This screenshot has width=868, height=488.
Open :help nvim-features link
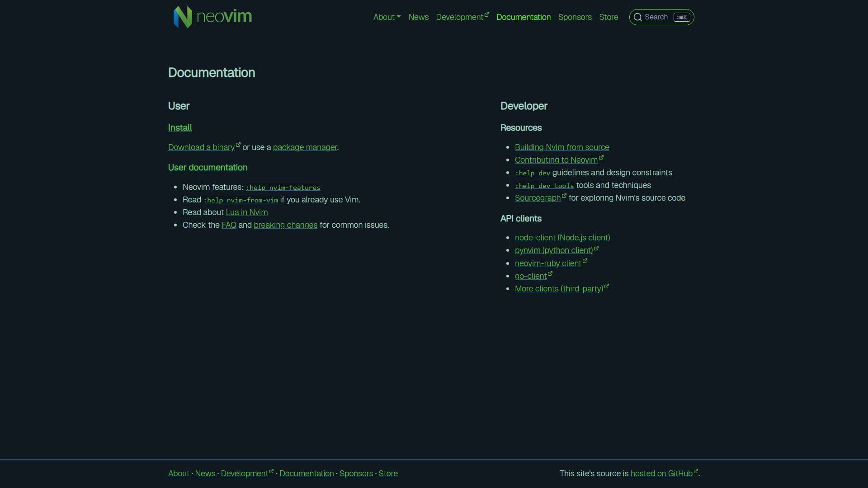coord(283,188)
